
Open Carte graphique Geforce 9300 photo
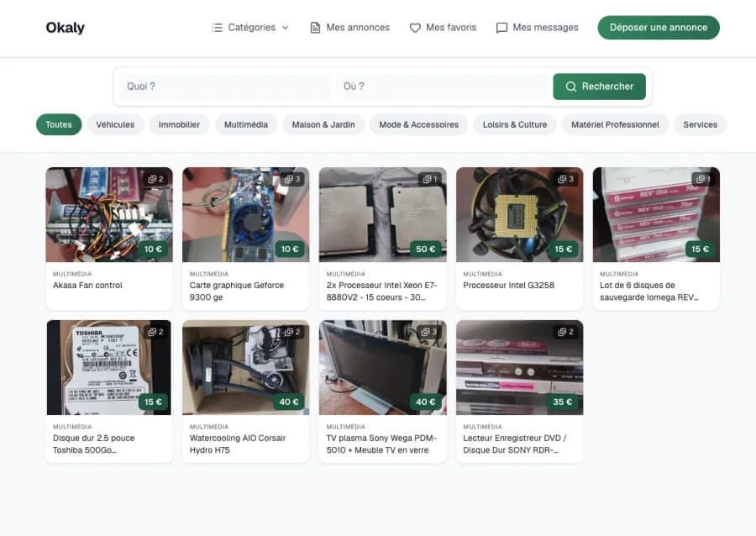point(246,214)
